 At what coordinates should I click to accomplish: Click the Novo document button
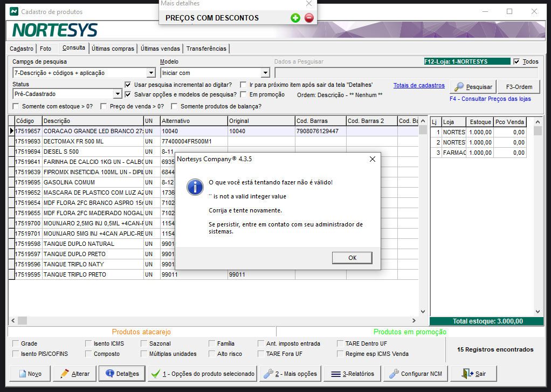point(30,374)
